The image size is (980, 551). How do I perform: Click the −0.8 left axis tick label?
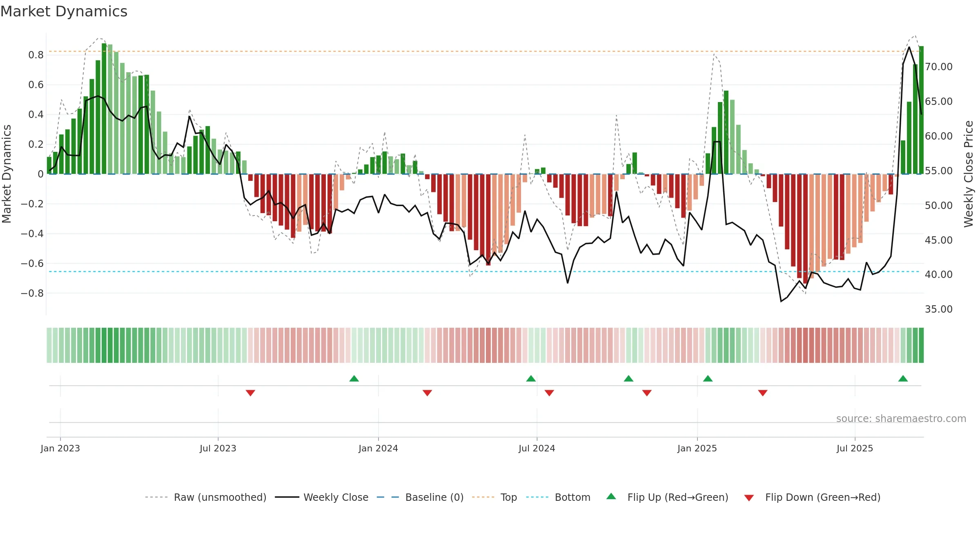click(32, 293)
